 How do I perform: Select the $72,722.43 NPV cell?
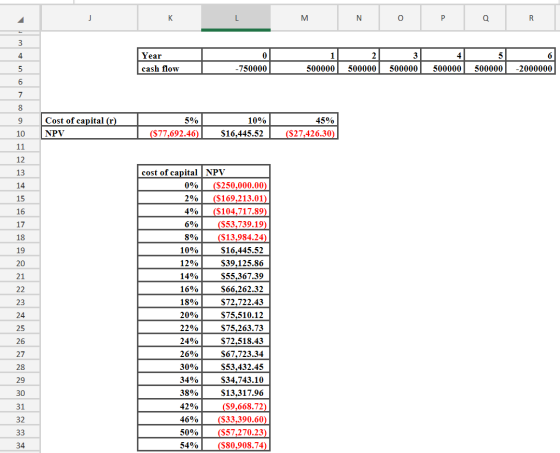click(x=236, y=302)
